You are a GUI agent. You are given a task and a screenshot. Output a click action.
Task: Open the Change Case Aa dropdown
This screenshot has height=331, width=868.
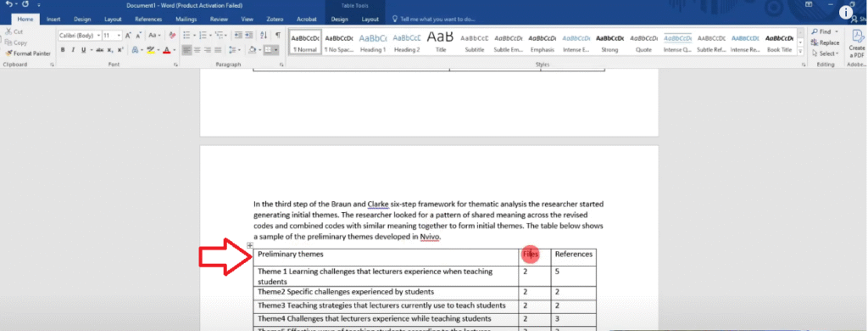click(x=155, y=36)
